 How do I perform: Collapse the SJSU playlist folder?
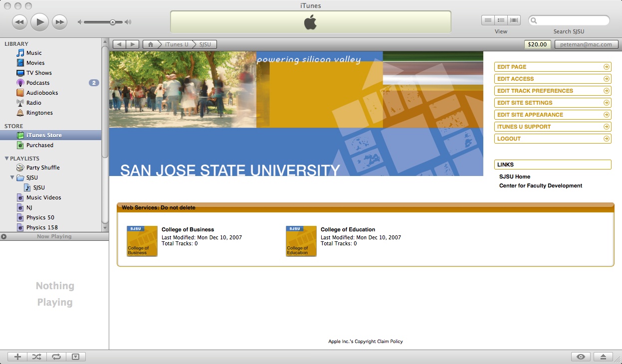[x=12, y=178]
